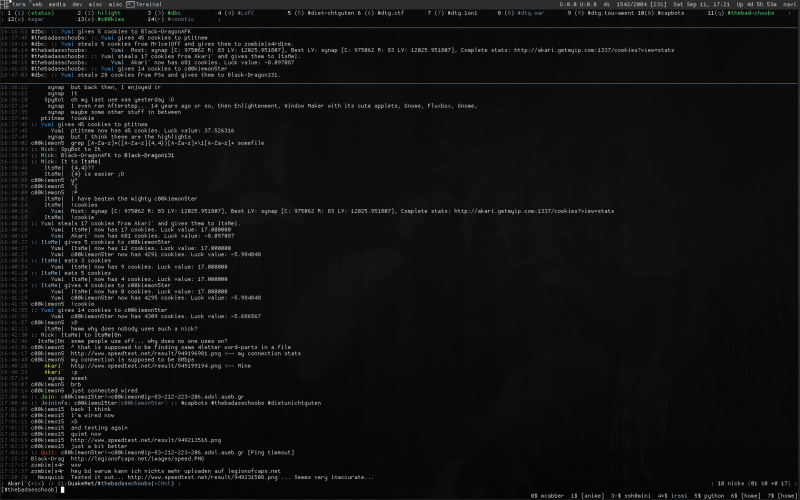Click the D:0.0 U:0.0 network rate readout
Viewport: 800px width, 500px height.
coord(579,4)
